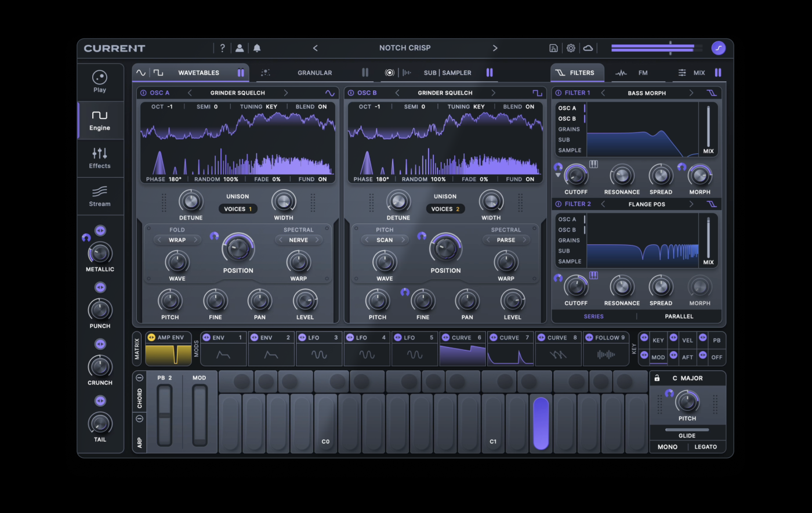Select PARALLEL filter routing
The height and width of the screenshot is (513, 812).
(x=679, y=316)
